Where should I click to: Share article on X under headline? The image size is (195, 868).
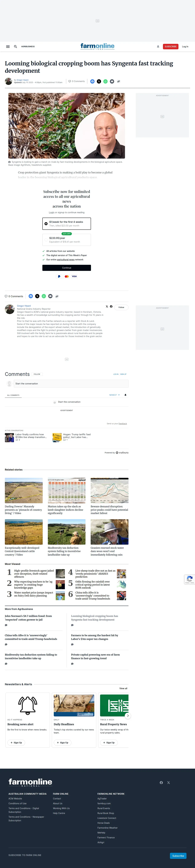pyautogui.click(x=99, y=81)
